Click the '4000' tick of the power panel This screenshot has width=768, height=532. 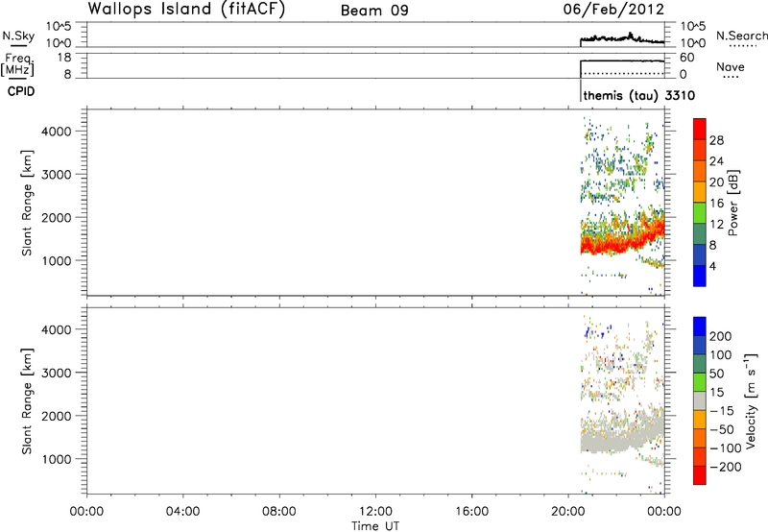click(57, 132)
